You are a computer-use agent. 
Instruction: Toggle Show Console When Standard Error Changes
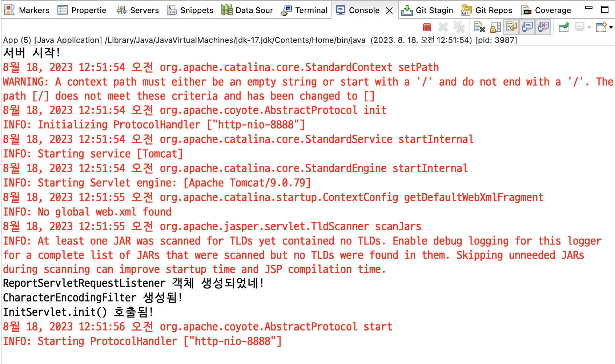click(543, 27)
